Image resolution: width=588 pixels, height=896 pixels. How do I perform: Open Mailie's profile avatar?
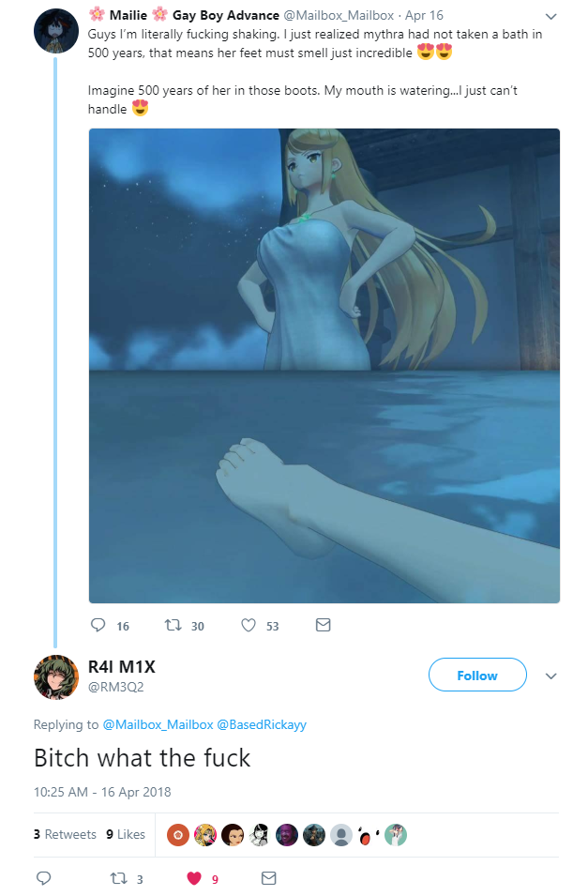coord(56,31)
